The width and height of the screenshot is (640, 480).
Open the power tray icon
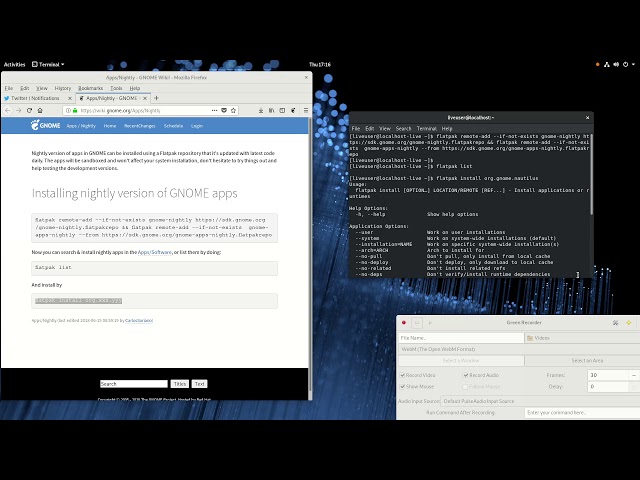(x=625, y=64)
